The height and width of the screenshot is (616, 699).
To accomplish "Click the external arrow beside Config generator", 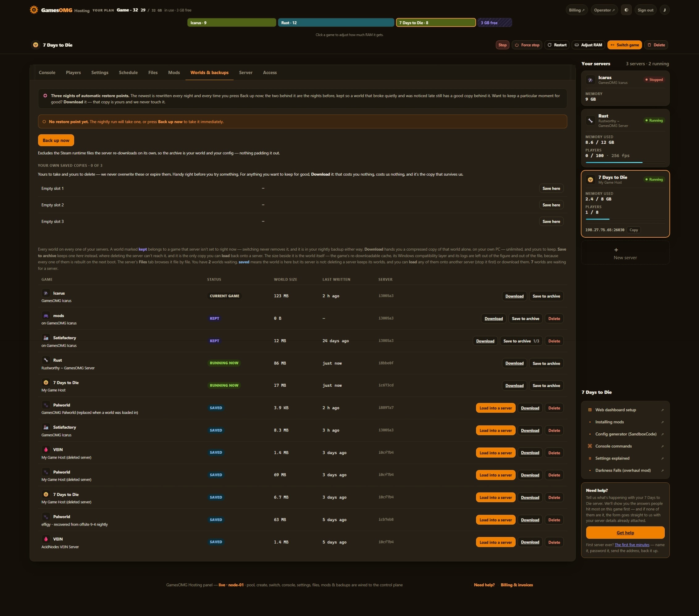I will (x=662, y=434).
